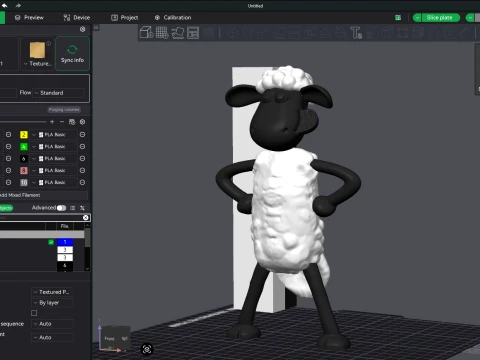Screen dimensions: 480x360
Task: Remove a filament with the minus icon
Action: pyautogui.click(x=62, y=122)
